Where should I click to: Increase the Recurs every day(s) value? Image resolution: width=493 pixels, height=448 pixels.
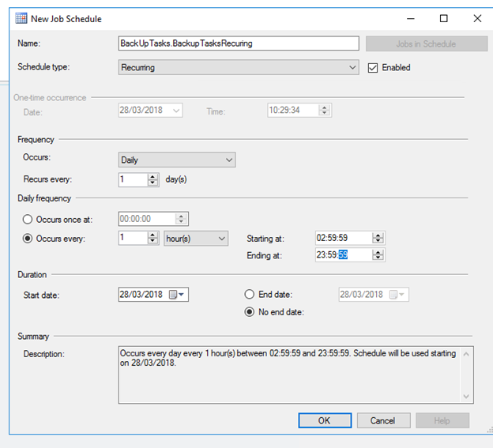point(152,177)
